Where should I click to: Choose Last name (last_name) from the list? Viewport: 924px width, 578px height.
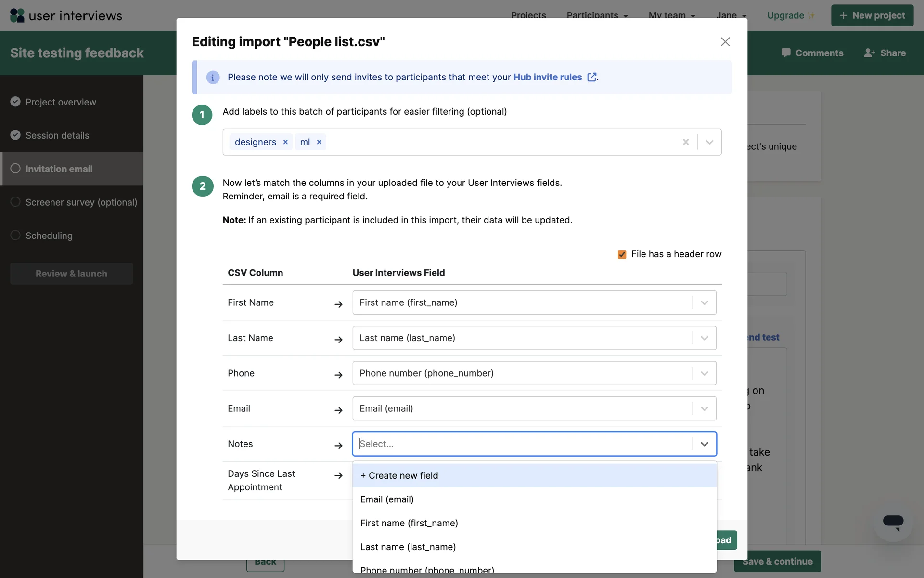(x=408, y=547)
